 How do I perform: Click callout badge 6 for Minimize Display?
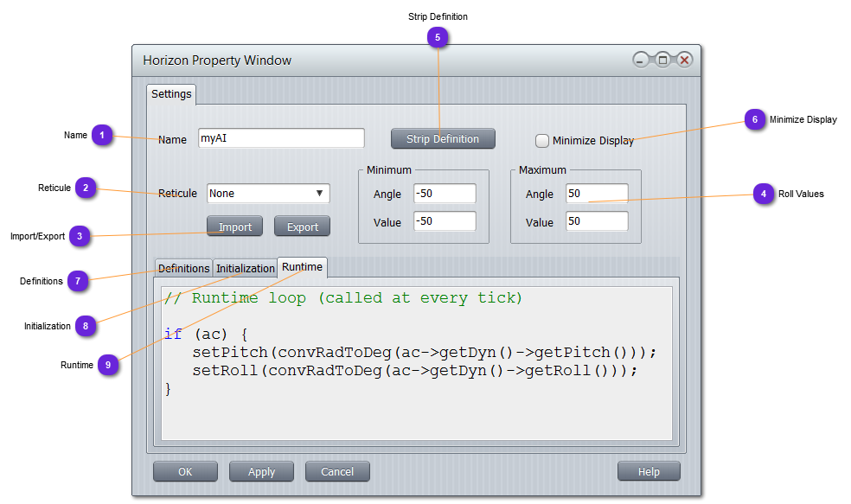click(754, 120)
